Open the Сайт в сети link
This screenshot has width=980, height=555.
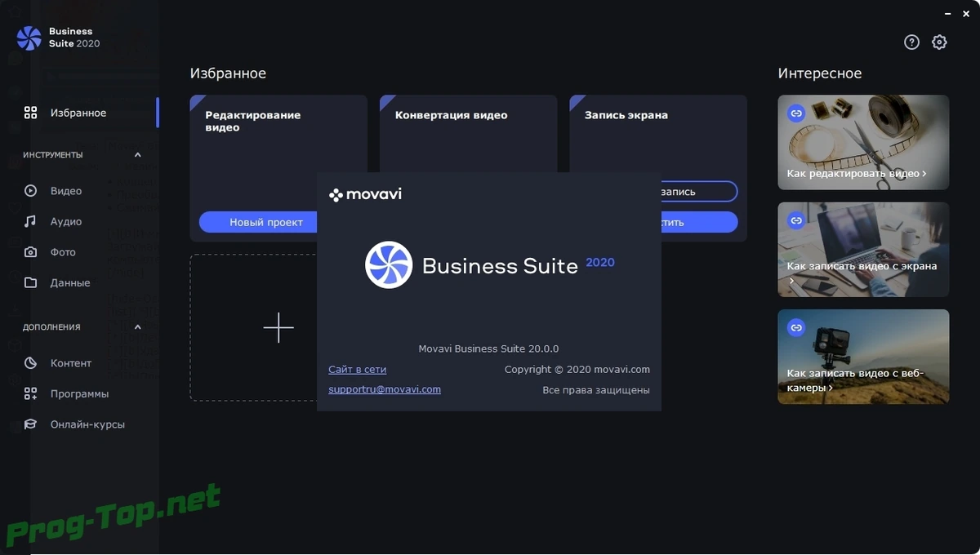[358, 370]
